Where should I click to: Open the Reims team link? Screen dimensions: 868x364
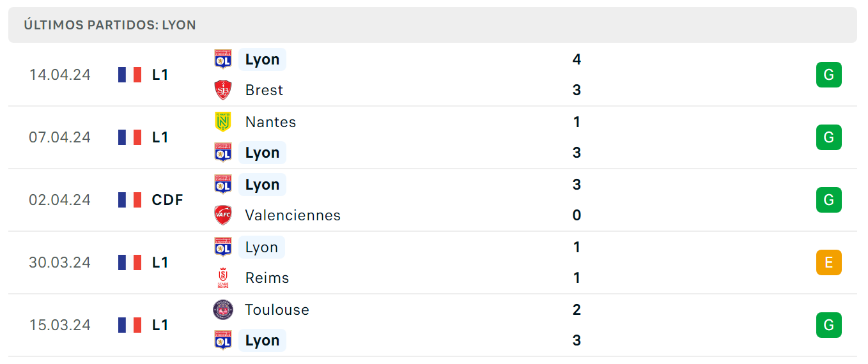267,278
